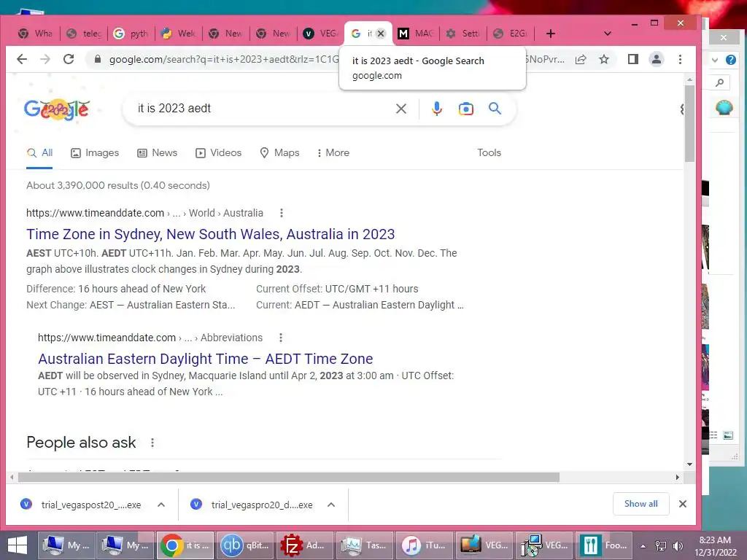Click the horizontal scrollbar thumb
747x560 pixels.
pyautogui.click(x=289, y=477)
